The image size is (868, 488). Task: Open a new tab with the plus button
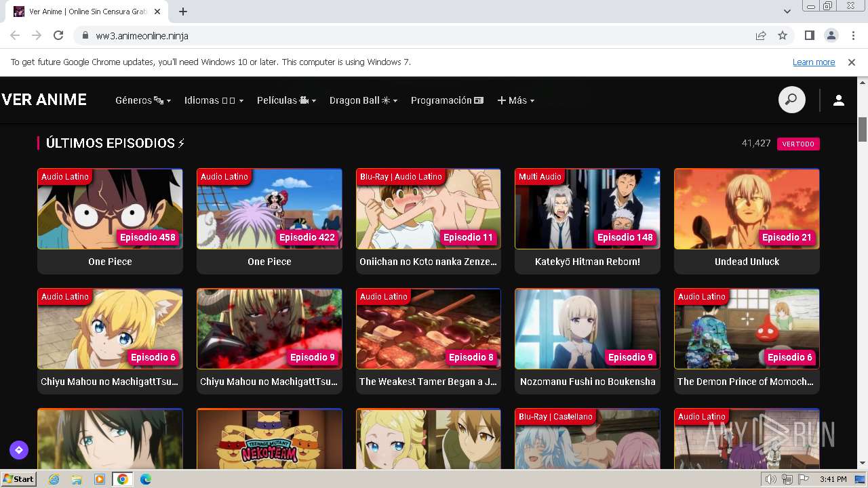tap(183, 12)
